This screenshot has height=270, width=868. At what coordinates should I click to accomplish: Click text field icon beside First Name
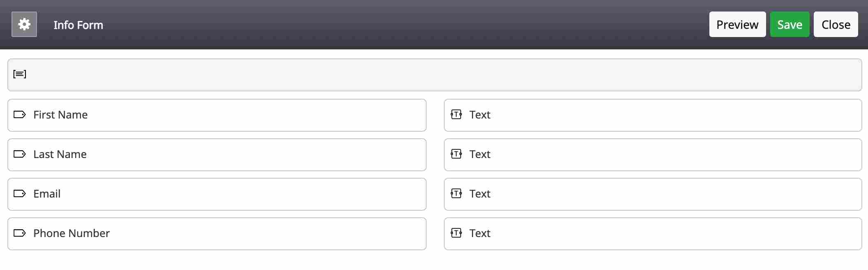pos(456,114)
